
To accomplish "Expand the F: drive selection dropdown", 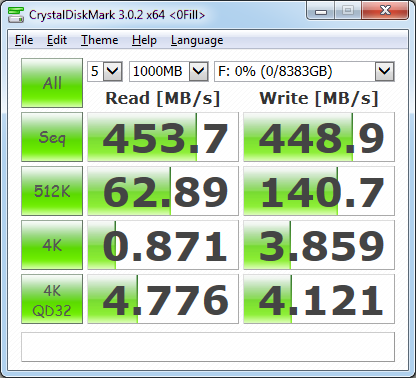I will click(x=384, y=71).
